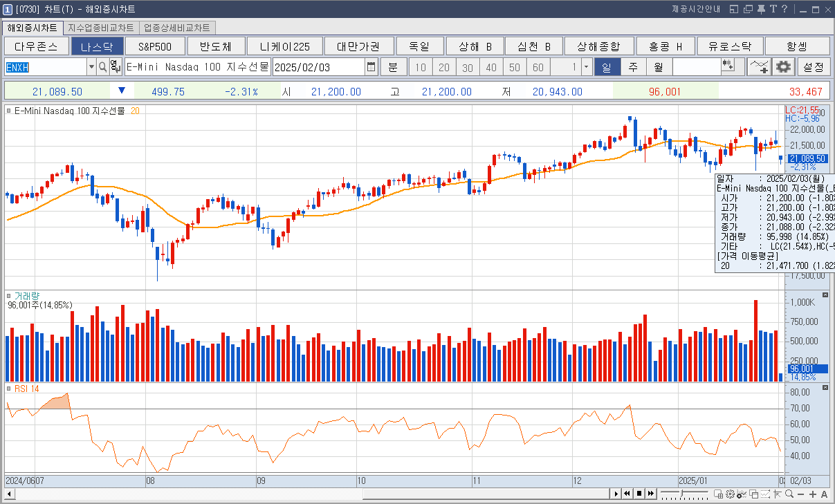Select the 상해 B index button
The image size is (835, 504).
coord(474,46)
